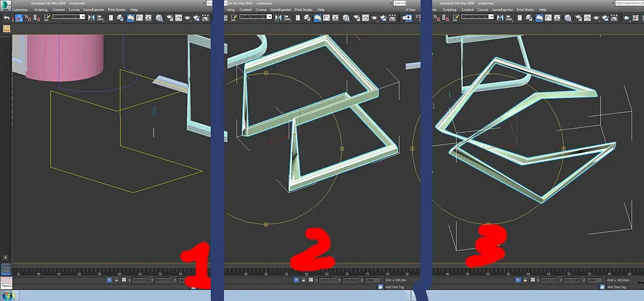Open Material Editor in the second screenshot
644x301 pixels.
point(346,17)
